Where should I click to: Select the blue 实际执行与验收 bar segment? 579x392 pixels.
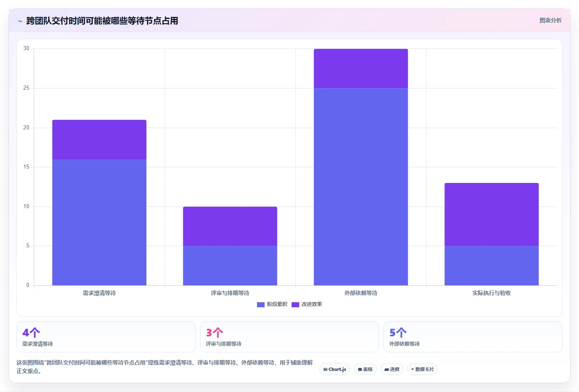(x=492, y=266)
